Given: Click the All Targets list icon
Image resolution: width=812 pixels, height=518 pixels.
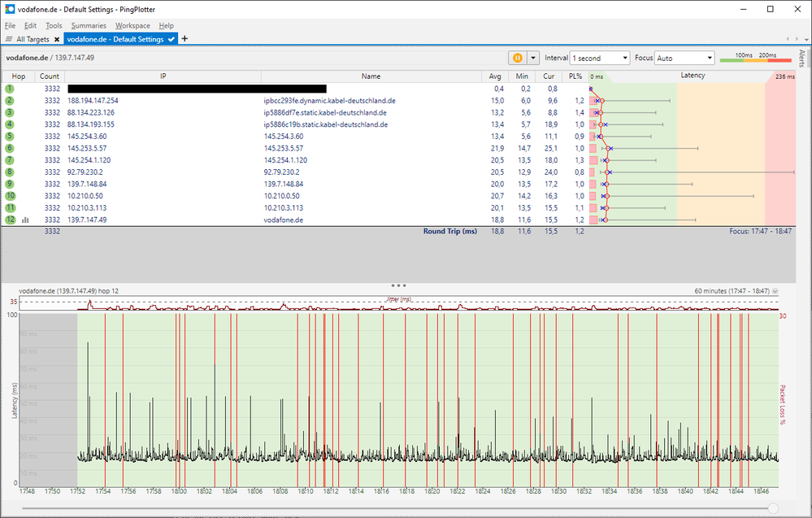Looking at the screenshot, I should pyautogui.click(x=8, y=39).
